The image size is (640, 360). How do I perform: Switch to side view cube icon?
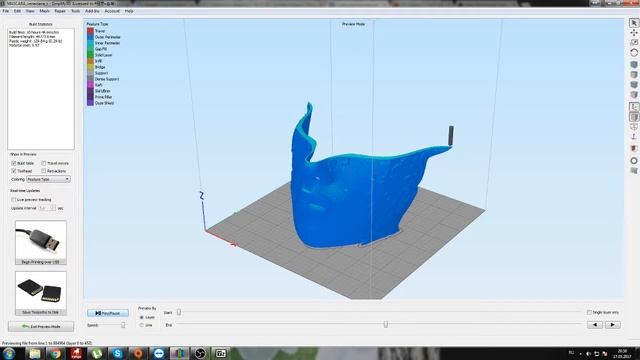(x=634, y=95)
